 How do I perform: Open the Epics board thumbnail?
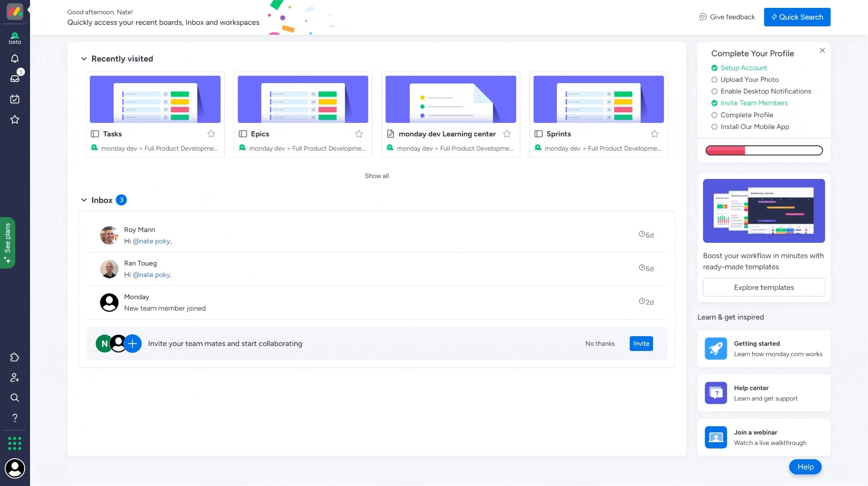302,99
